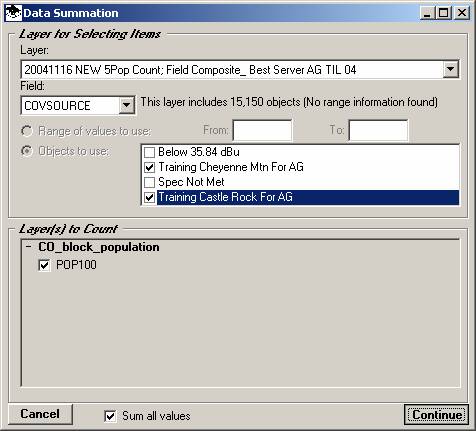Click the From input field
The width and height of the screenshot is (476, 431).
tap(262, 130)
